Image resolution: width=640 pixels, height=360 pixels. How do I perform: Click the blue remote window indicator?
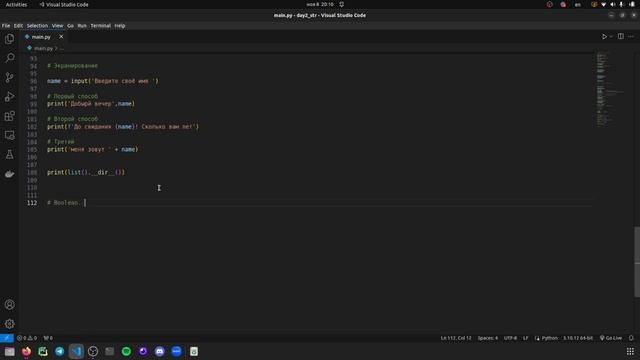point(7,338)
